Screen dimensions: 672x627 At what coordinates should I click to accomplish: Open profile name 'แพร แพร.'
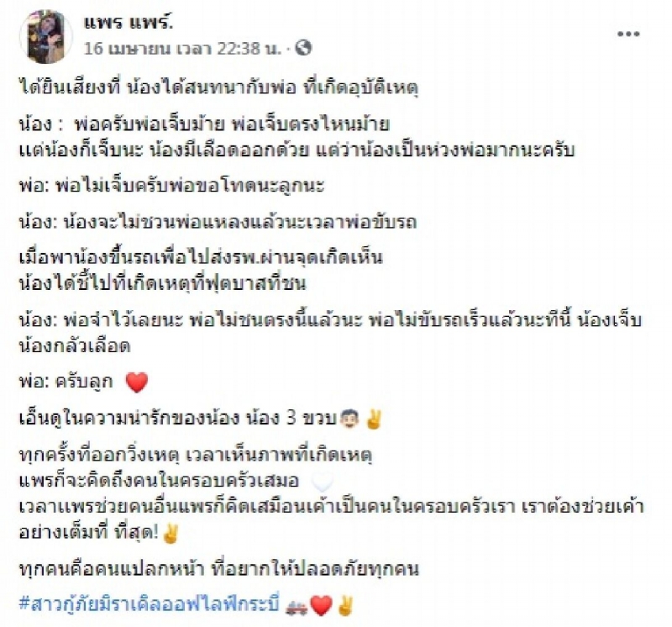tap(129, 22)
